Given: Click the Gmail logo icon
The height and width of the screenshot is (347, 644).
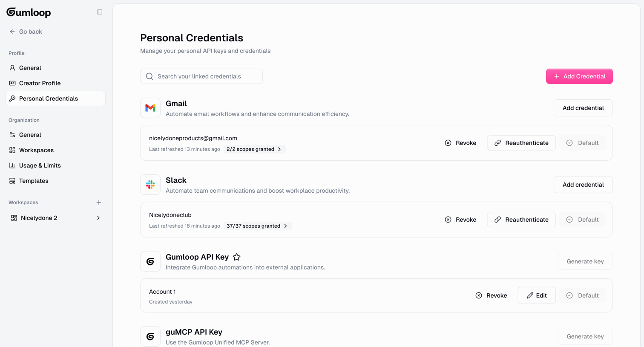Looking at the screenshot, I should coord(150,108).
